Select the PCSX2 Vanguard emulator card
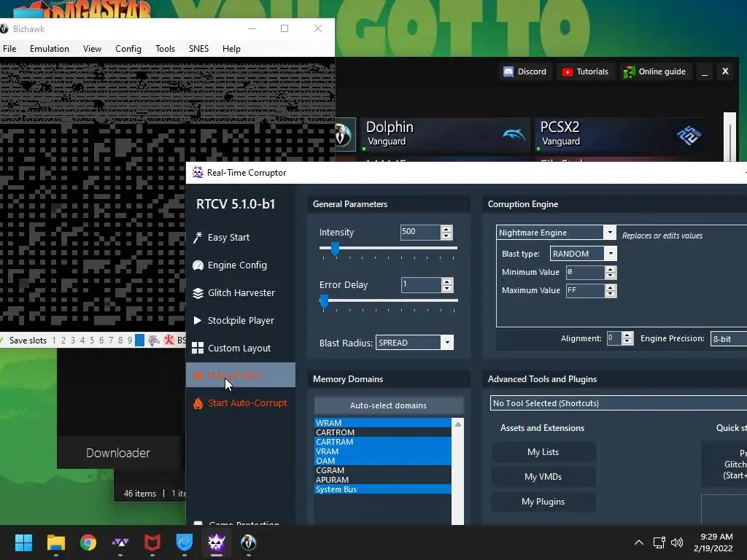The width and height of the screenshot is (747, 560). click(620, 134)
